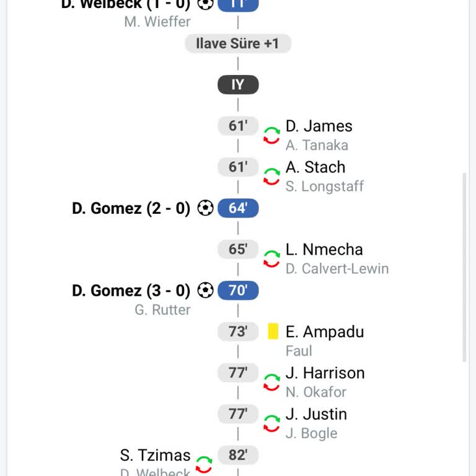Viewport: 476px width, 476px height.
Task: Click the vertical scrollbar on the right
Action: click(465, 267)
